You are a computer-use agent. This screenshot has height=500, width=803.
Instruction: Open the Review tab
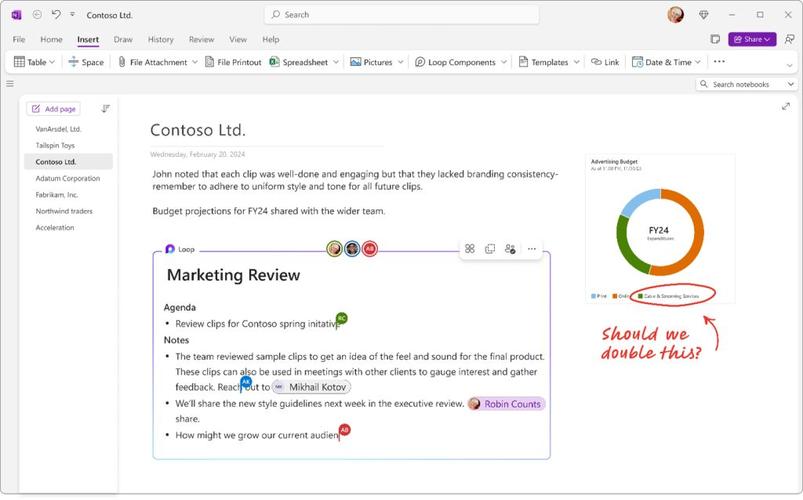[x=201, y=39]
